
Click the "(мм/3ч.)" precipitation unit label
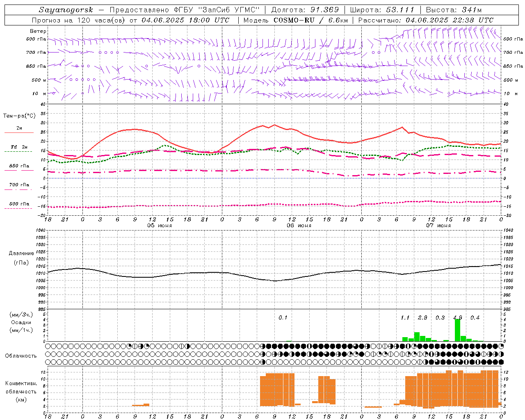pyautogui.click(x=21, y=315)
